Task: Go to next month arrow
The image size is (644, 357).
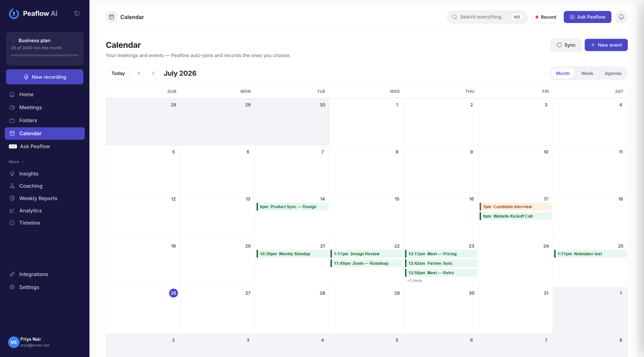Action: pyautogui.click(x=153, y=73)
